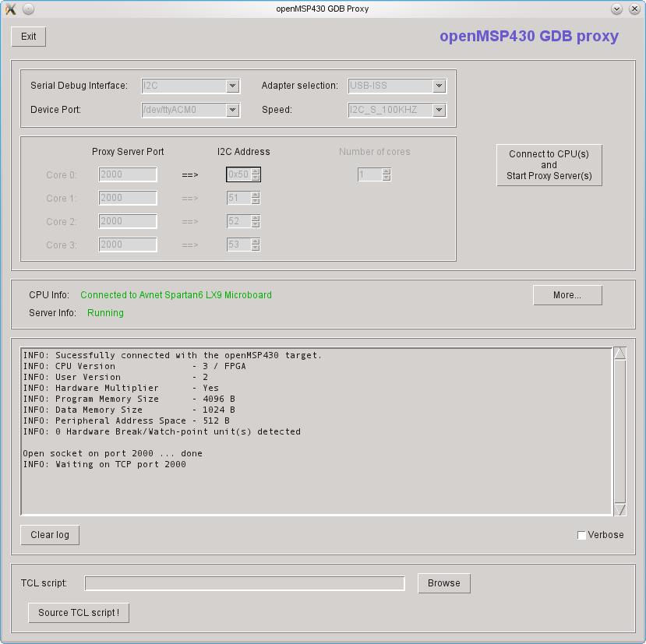The image size is (646, 644).
Task: Click the TCL script path field
Action: (x=245, y=583)
